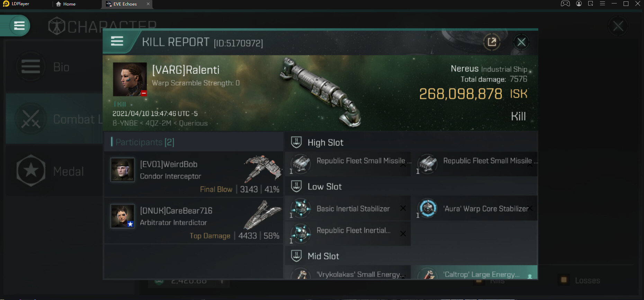Collapse the Mid Slot section
This screenshot has height=300, width=644.
click(296, 256)
